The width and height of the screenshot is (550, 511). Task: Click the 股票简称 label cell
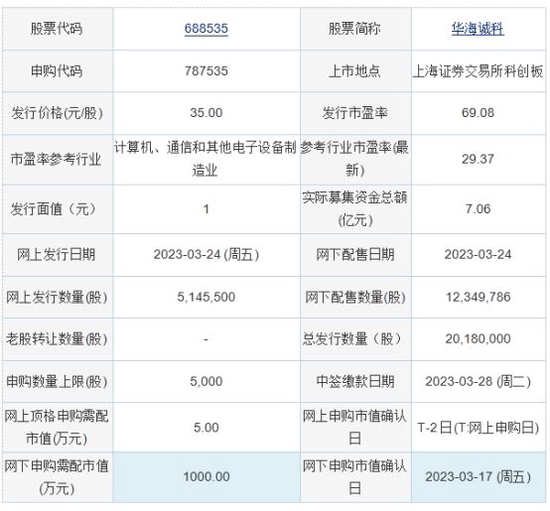point(355,28)
